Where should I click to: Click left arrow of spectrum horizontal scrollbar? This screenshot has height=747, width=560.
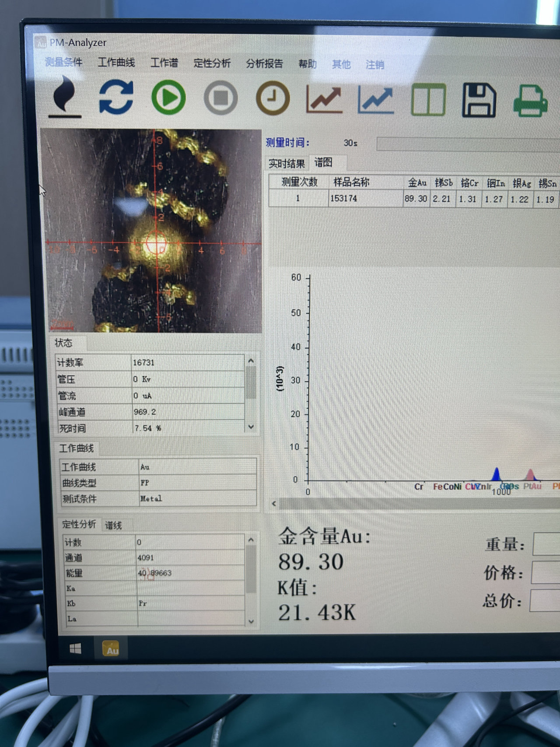[x=274, y=504]
